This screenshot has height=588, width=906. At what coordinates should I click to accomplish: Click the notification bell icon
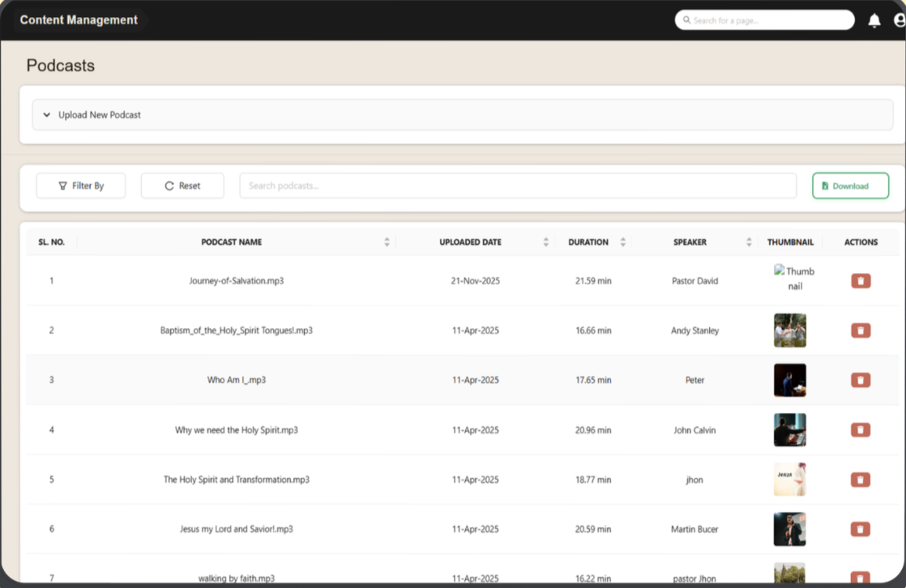(x=874, y=21)
